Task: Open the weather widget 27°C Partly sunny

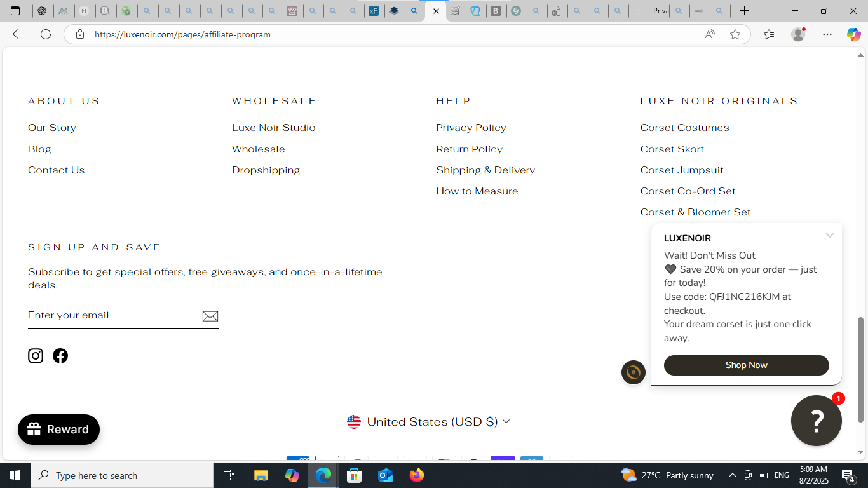Action: 668,475
